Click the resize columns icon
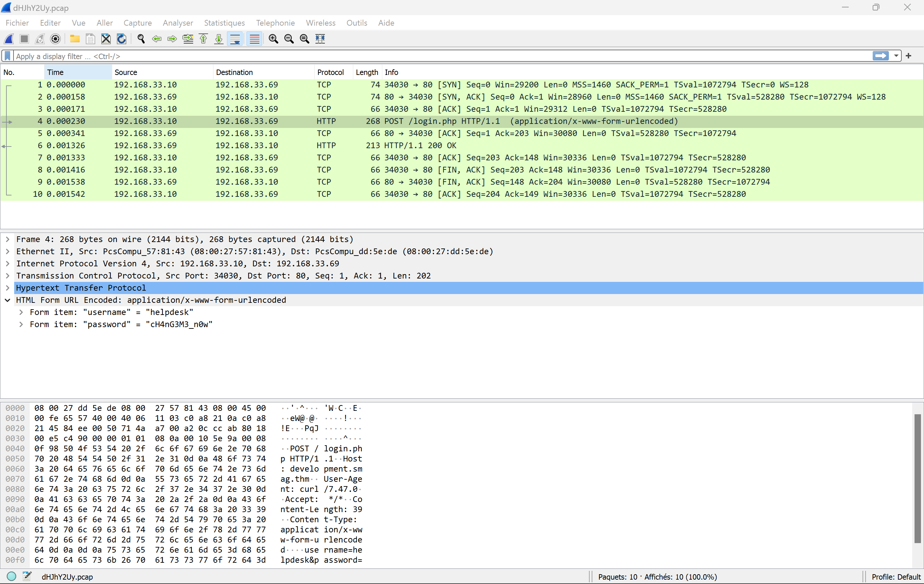The image size is (924, 584). (320, 39)
